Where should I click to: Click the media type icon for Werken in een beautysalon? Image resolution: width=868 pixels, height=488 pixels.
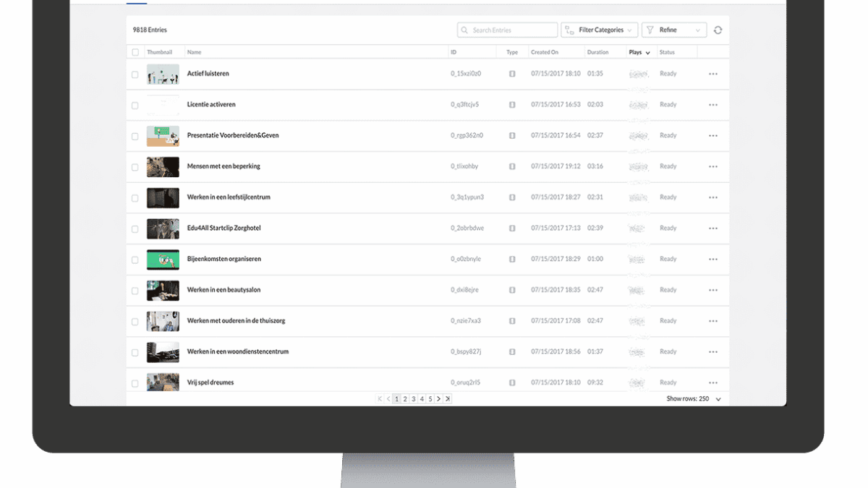click(x=512, y=290)
